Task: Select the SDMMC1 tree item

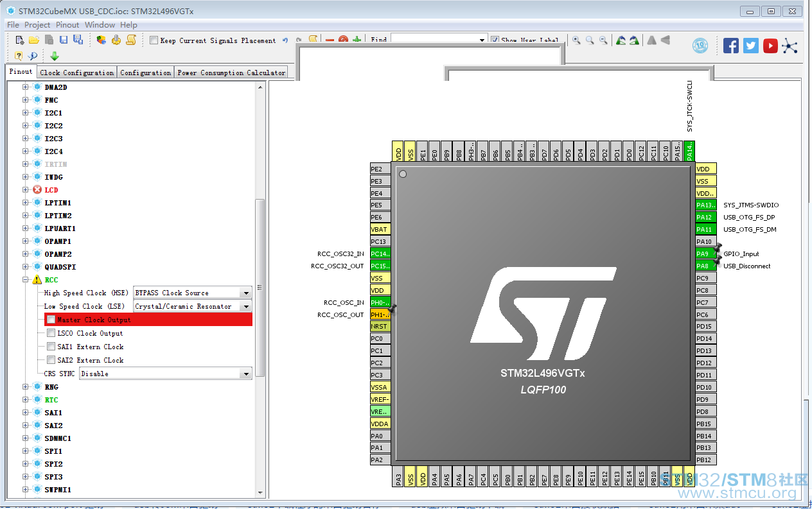Action: [58, 438]
